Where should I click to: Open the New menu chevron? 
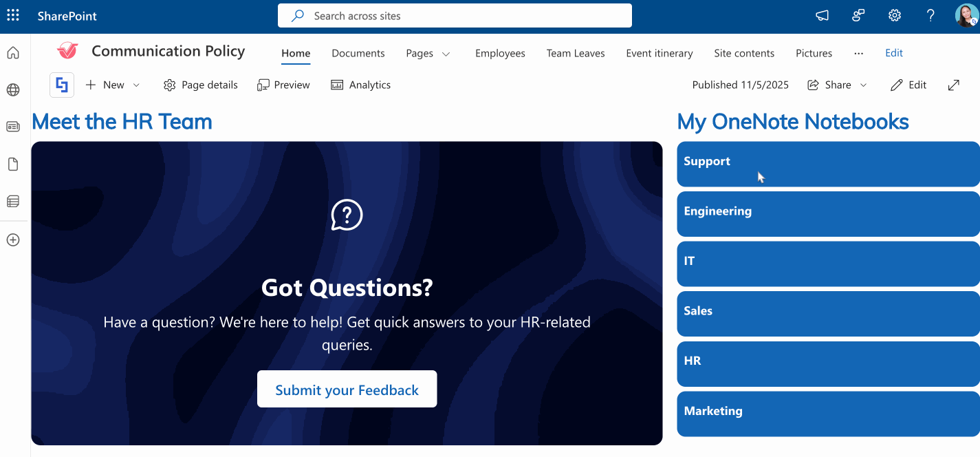[136, 85]
